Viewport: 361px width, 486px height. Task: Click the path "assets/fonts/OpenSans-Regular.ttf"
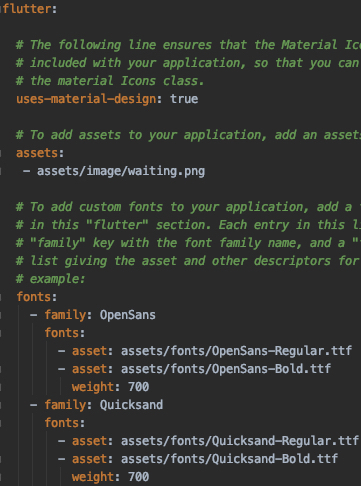(x=236, y=351)
